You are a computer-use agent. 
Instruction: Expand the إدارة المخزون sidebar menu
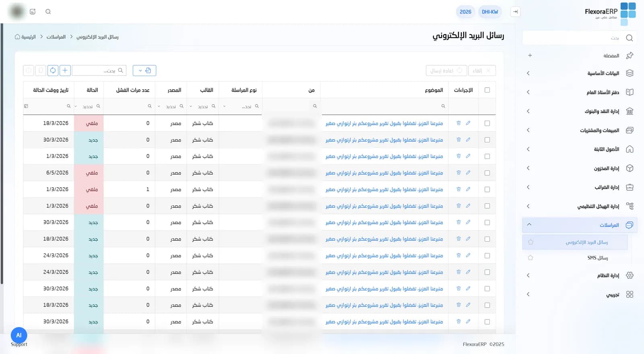pyautogui.click(x=580, y=168)
